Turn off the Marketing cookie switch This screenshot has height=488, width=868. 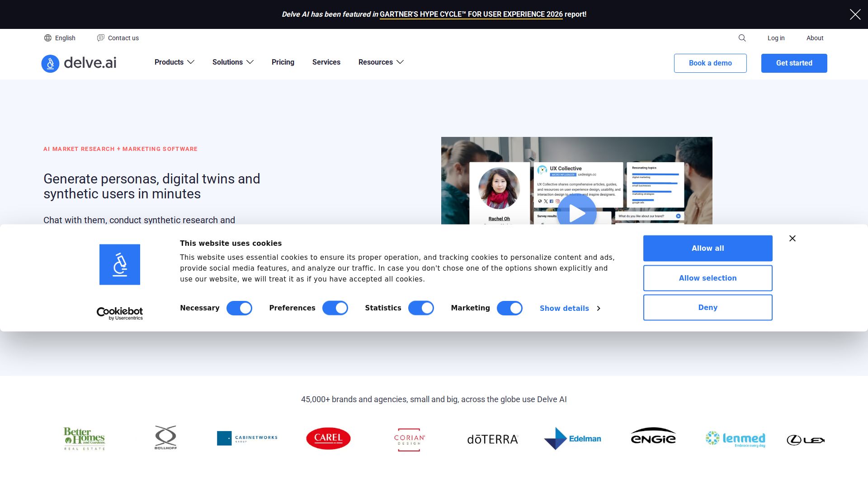pyautogui.click(x=509, y=308)
